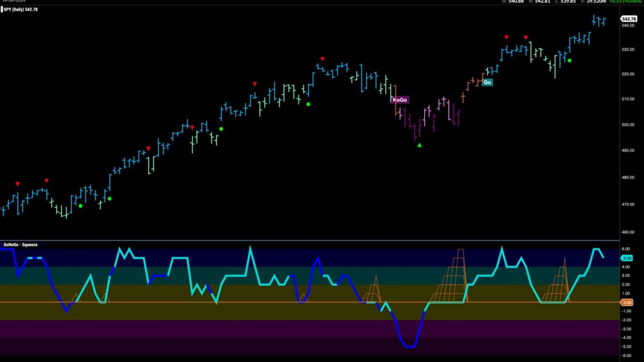Click the 540.00 price axis label
This screenshot has width=644, height=362.
click(x=629, y=25)
